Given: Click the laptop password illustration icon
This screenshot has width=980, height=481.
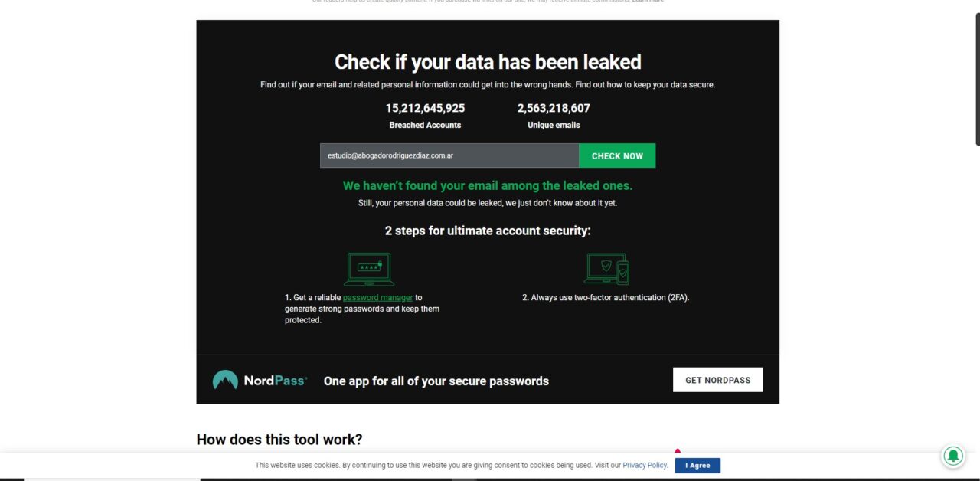Looking at the screenshot, I should 369,269.
